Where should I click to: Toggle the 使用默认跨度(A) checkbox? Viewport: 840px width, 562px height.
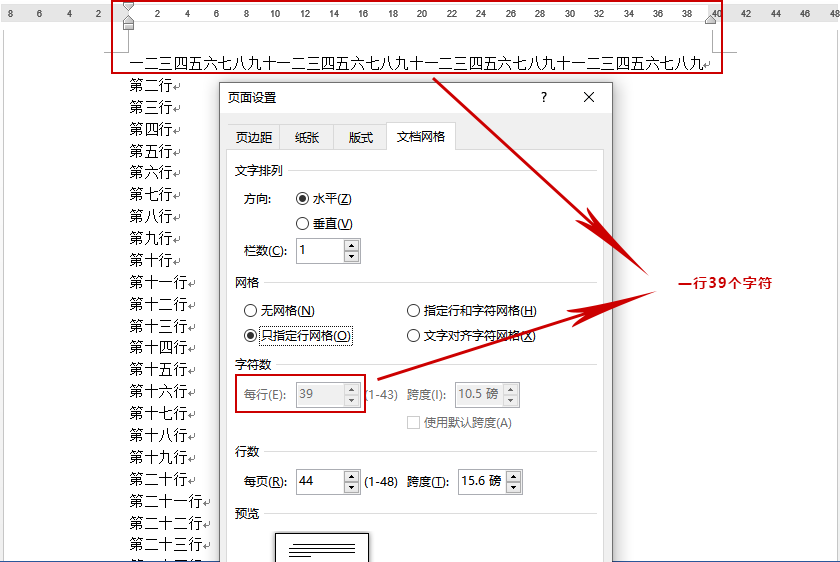[459, 423]
